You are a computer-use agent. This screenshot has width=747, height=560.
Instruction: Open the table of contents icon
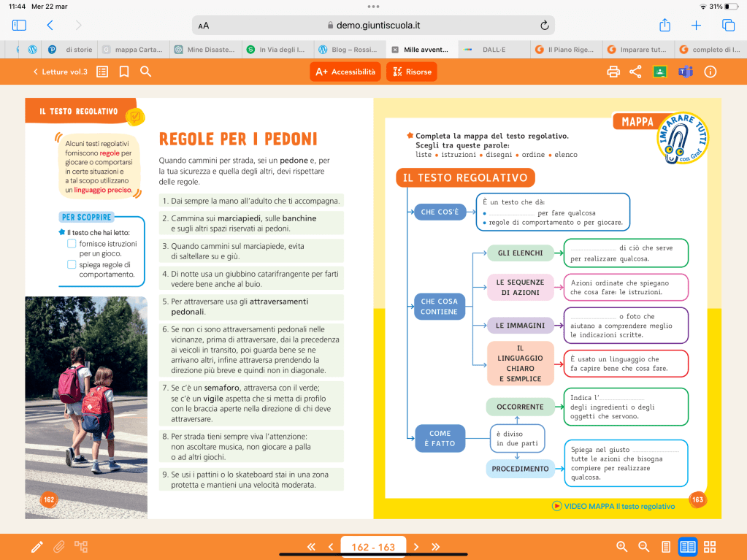pos(102,72)
